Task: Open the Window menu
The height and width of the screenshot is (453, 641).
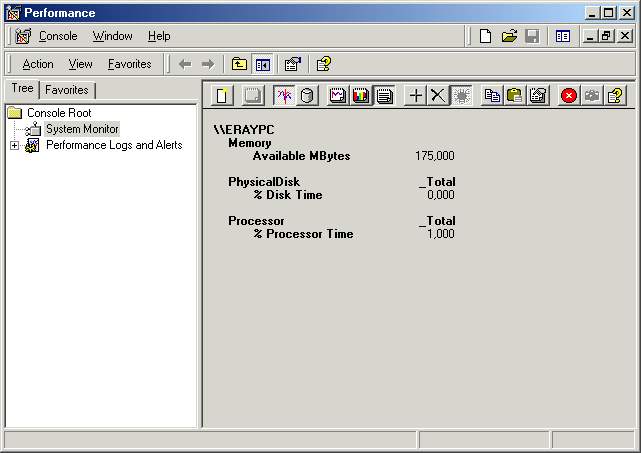Action: click(x=112, y=36)
